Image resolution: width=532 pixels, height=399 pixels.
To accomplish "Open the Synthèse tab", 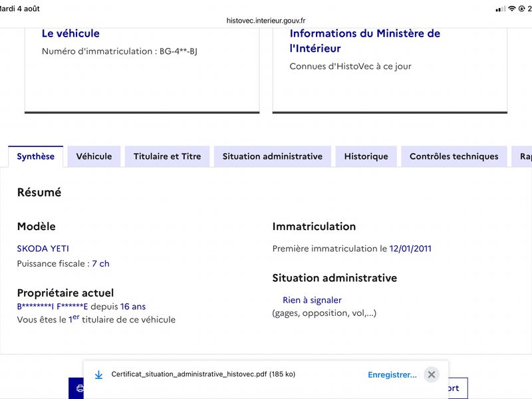I will tap(36, 156).
